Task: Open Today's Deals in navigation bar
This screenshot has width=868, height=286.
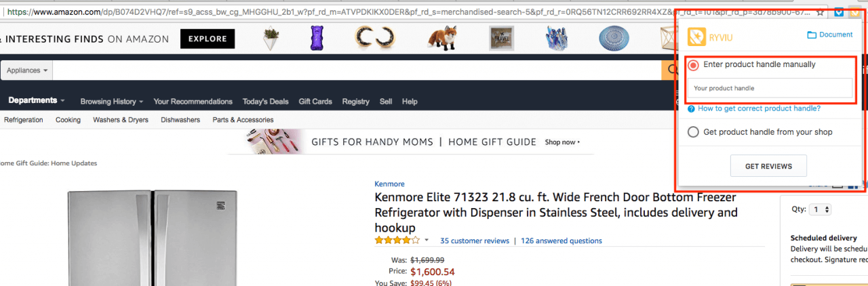Action: click(x=265, y=102)
